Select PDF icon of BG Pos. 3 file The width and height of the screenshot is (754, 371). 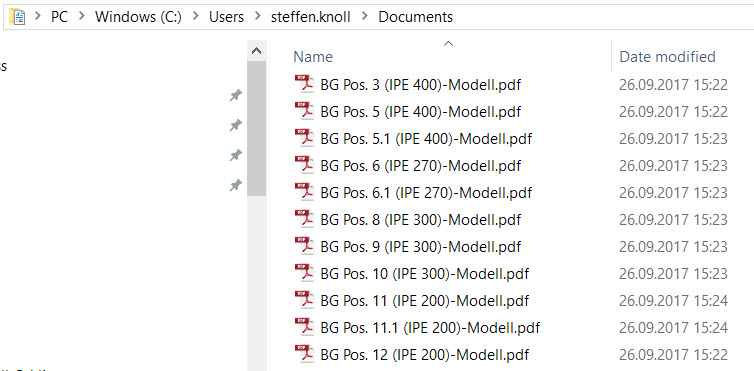point(304,84)
